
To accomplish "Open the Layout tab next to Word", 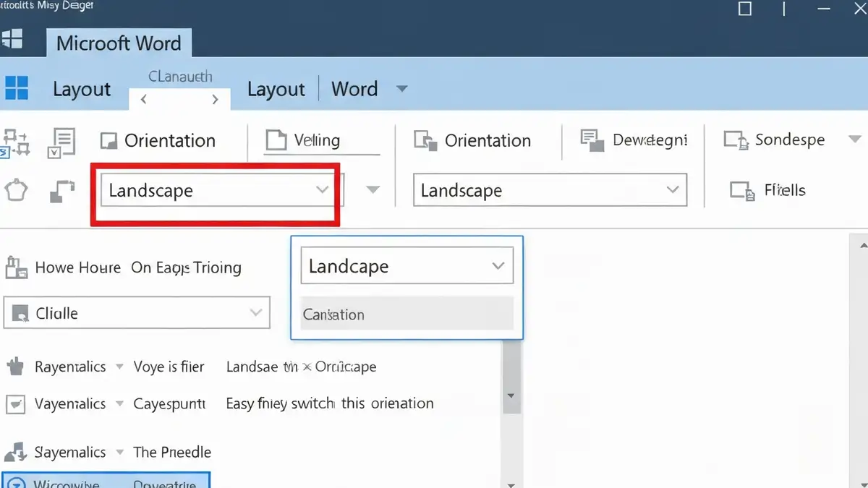I will pos(276,89).
